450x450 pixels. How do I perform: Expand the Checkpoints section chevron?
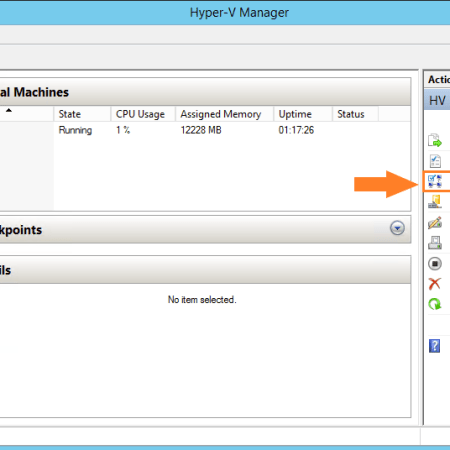click(397, 228)
